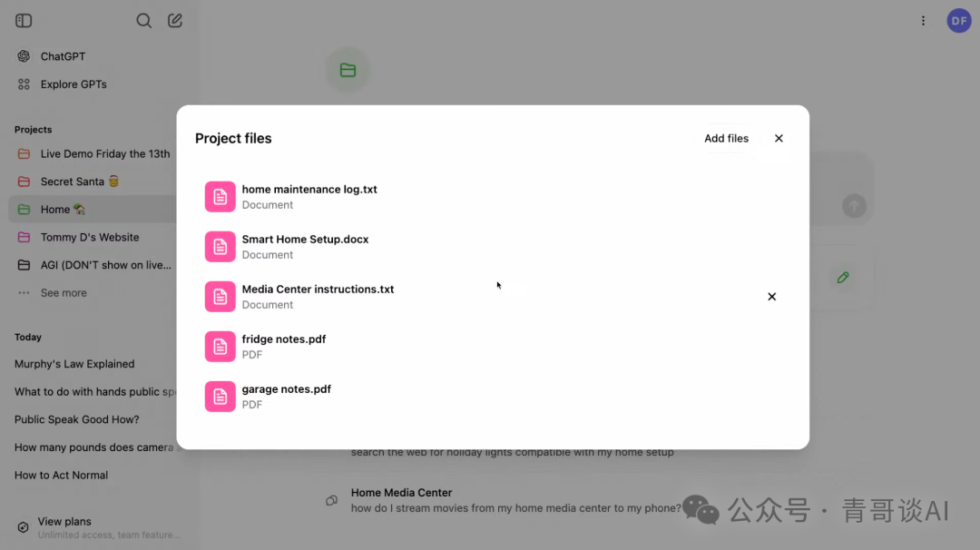Start a new chat with compose icon
The height and width of the screenshot is (550, 980).
175,21
